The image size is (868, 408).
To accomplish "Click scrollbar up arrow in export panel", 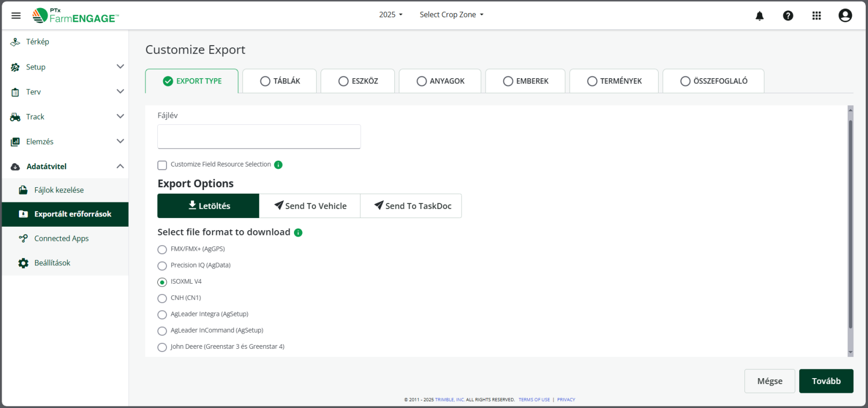I will [x=850, y=110].
